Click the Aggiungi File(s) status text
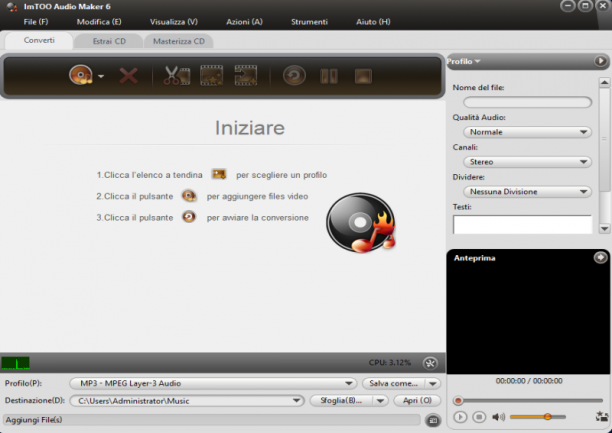 pos(34,420)
